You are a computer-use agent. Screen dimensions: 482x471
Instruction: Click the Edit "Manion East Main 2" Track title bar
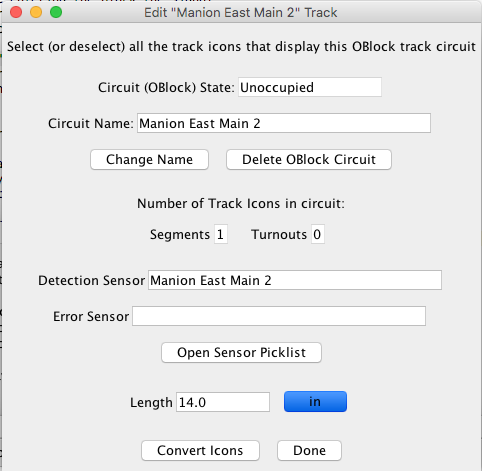click(241, 13)
